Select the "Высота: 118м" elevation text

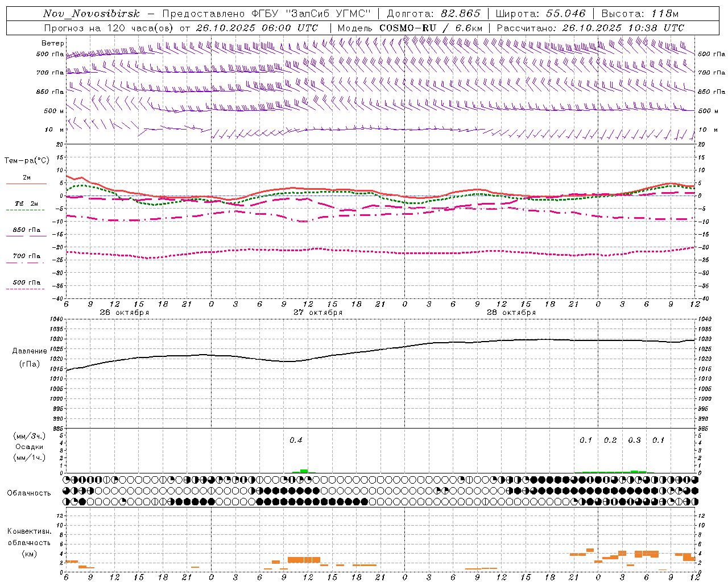click(640, 14)
